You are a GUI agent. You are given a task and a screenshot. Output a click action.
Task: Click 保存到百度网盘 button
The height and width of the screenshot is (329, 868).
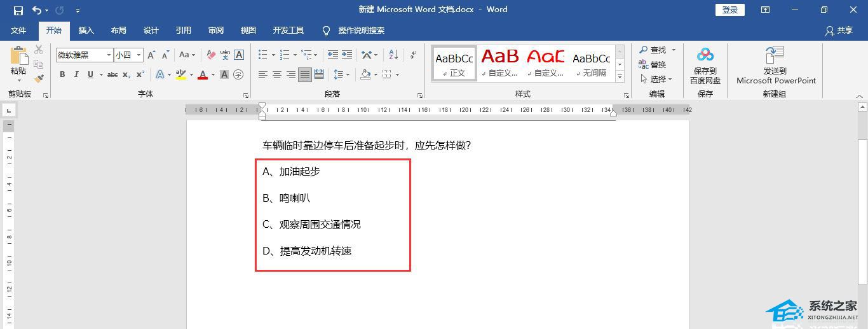[705, 66]
